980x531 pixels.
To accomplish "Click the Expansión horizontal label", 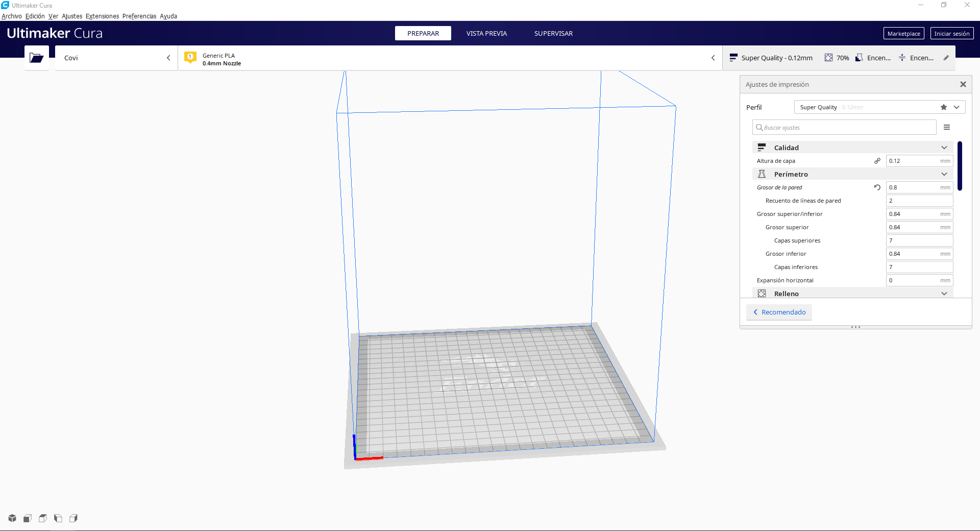I will tap(785, 280).
